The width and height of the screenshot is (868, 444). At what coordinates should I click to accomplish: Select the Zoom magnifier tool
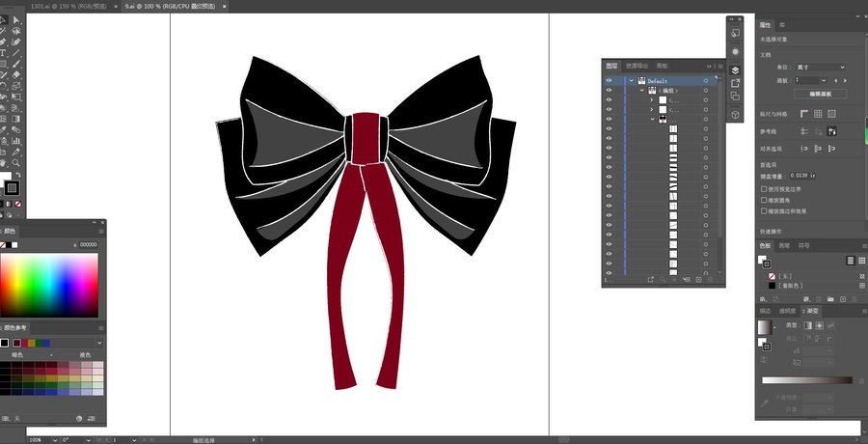(x=16, y=163)
